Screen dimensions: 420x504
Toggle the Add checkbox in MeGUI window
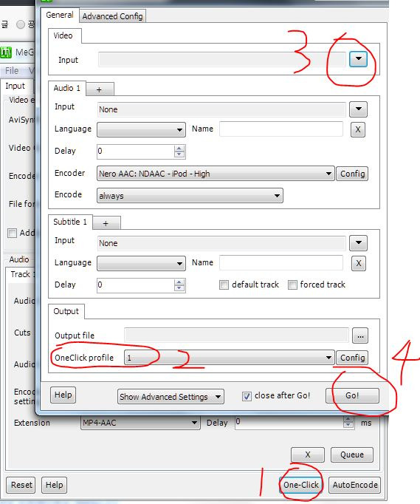coord(13,233)
